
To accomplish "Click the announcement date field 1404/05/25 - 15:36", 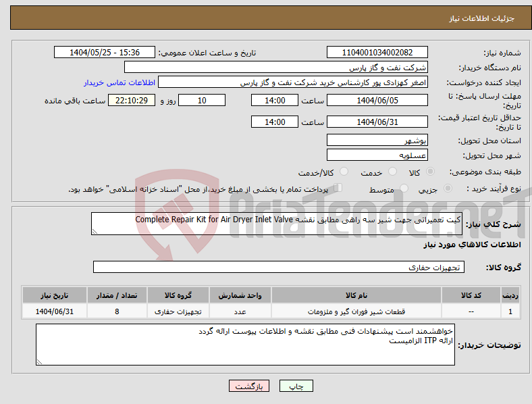I will [105, 52].
